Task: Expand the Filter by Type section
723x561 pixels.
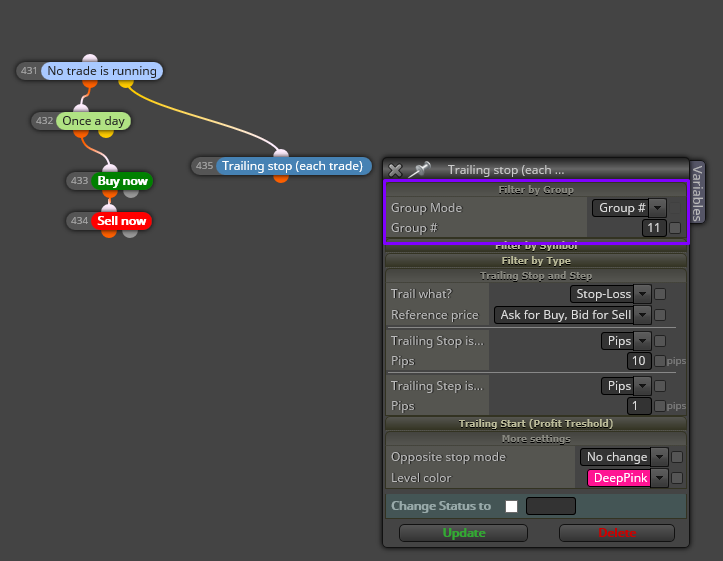Action: coord(536,260)
